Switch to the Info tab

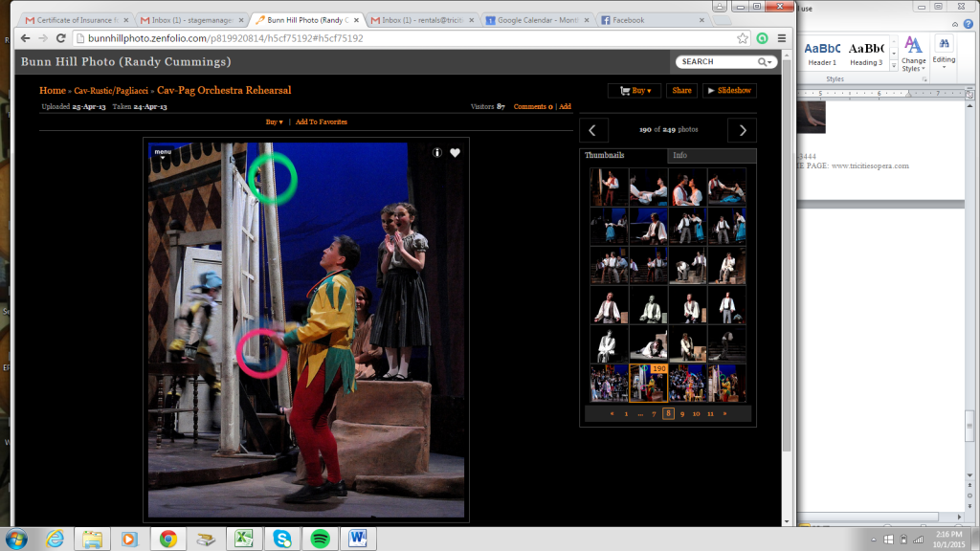(679, 155)
